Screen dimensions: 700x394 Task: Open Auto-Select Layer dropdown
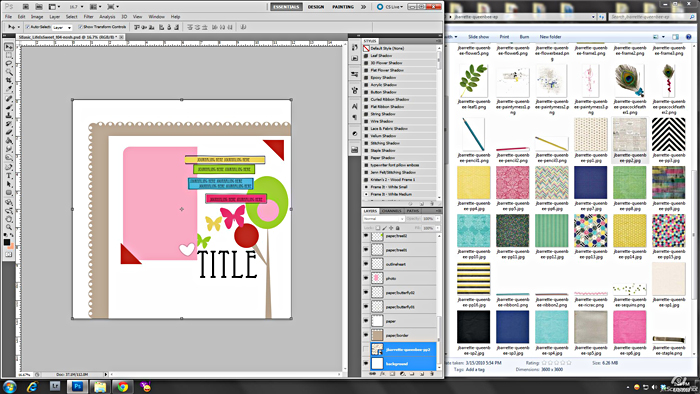click(62, 28)
